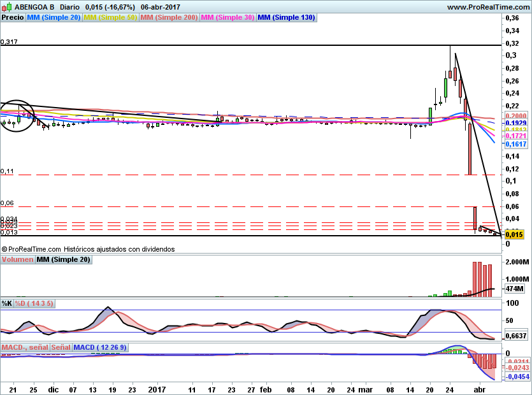Click the %K stochastic label
532x395 pixels.
click(6, 302)
